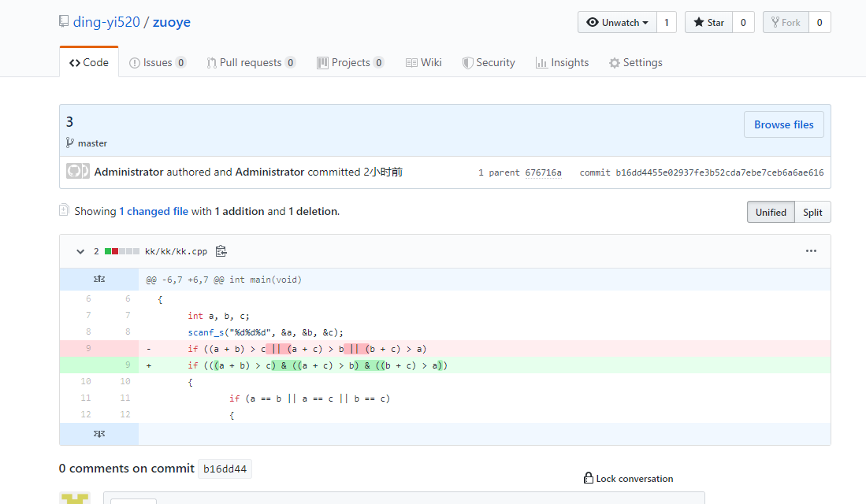This screenshot has height=504, width=866.
Task: Switch diff view to Split
Action: point(812,212)
